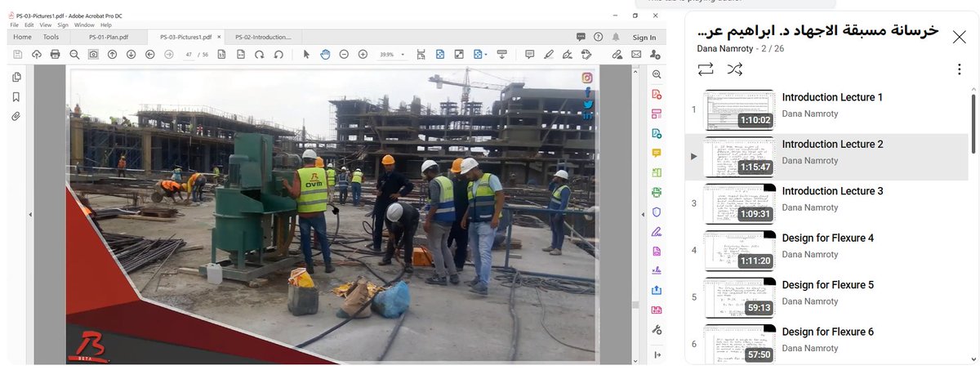Click the Sign In button
Screen dimensions: 980x370
tap(644, 38)
